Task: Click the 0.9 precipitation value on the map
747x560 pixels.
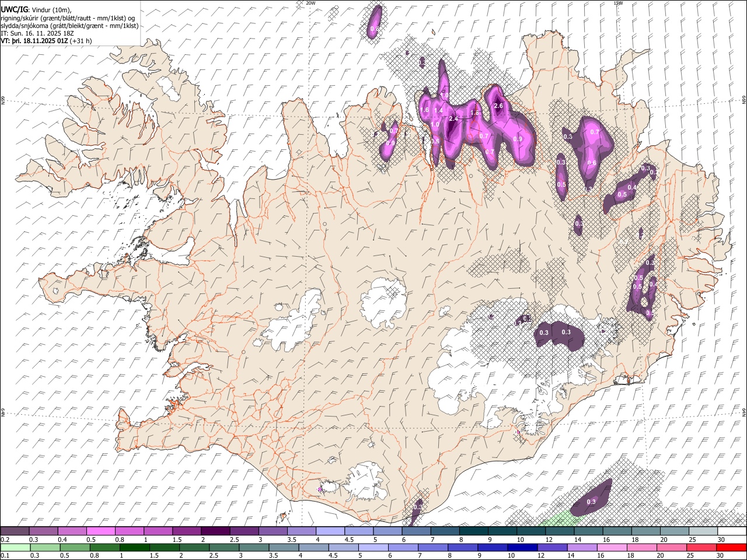Action: pos(518,139)
